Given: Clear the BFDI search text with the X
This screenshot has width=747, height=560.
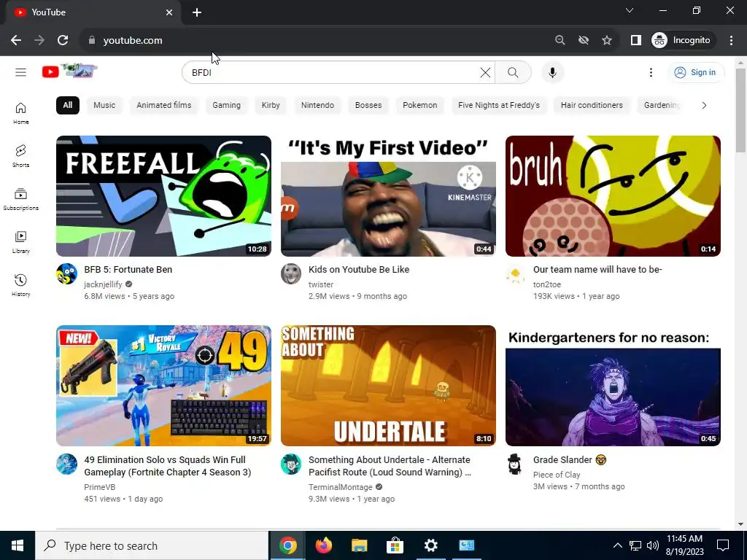Looking at the screenshot, I should (x=485, y=72).
